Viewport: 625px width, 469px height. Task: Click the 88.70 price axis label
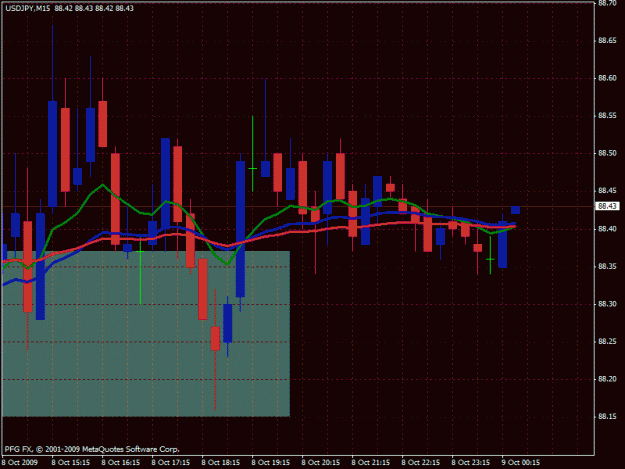(x=607, y=3)
